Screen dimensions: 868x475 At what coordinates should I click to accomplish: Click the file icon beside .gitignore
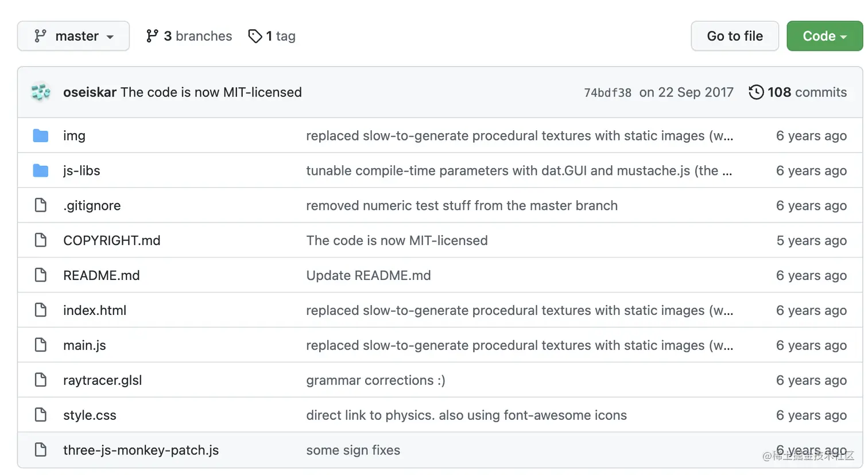tap(41, 205)
